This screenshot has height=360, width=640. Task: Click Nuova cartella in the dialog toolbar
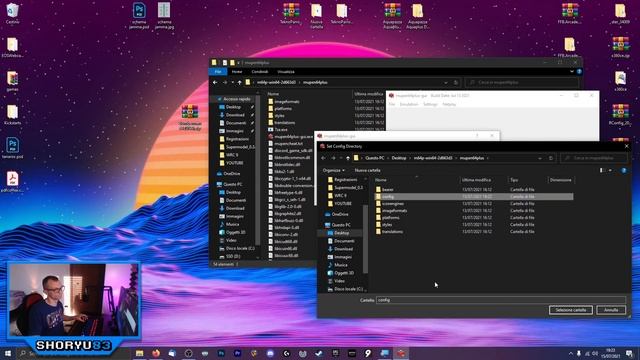click(x=367, y=170)
